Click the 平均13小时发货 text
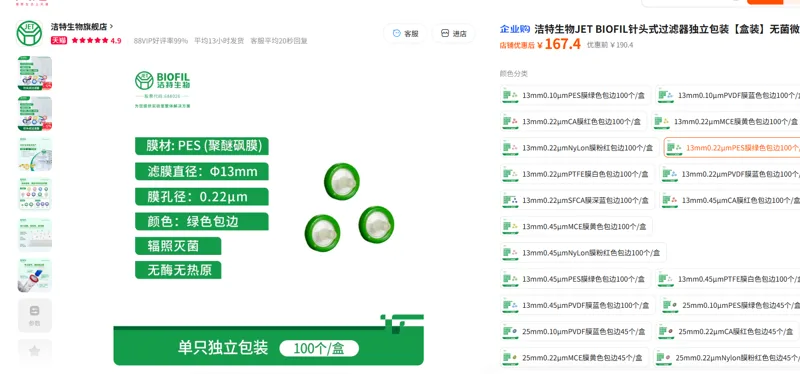 click(219, 41)
